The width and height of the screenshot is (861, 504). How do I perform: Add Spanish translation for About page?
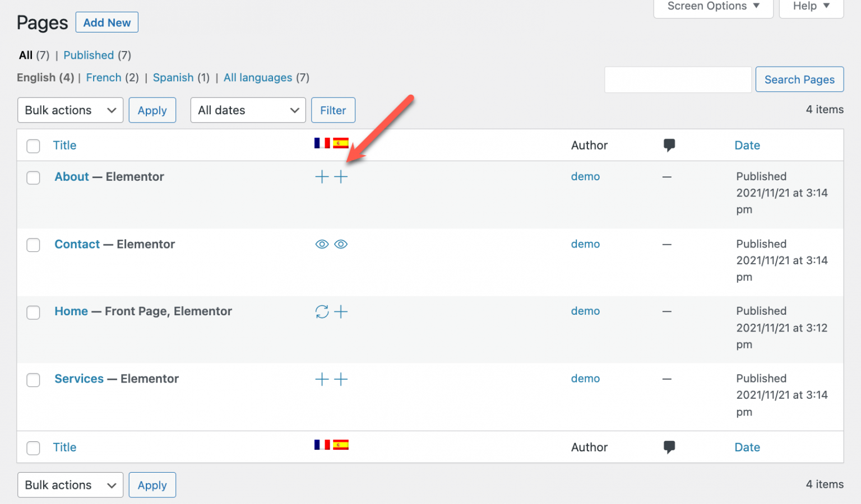coord(341,177)
